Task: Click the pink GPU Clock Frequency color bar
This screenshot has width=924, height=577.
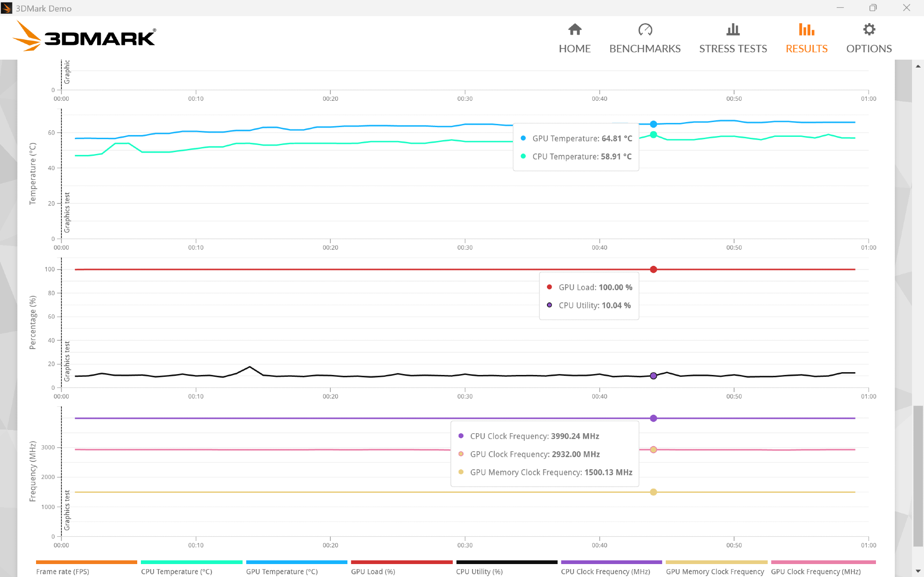Action: 823,562
